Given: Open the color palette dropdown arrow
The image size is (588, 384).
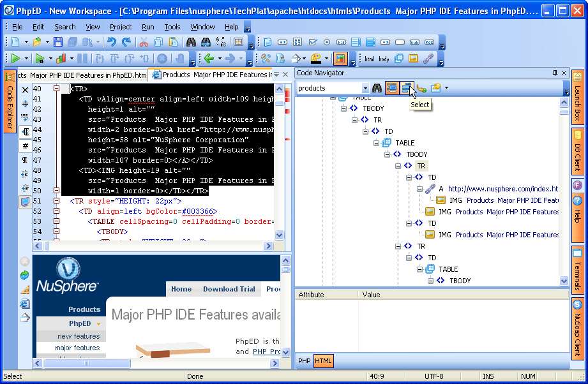Looking at the screenshot, I should point(327,59).
